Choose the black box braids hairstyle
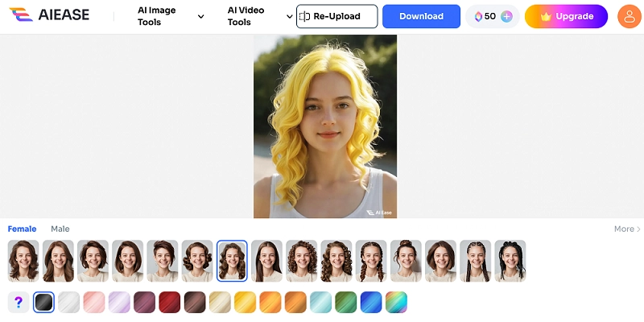 (x=510, y=261)
